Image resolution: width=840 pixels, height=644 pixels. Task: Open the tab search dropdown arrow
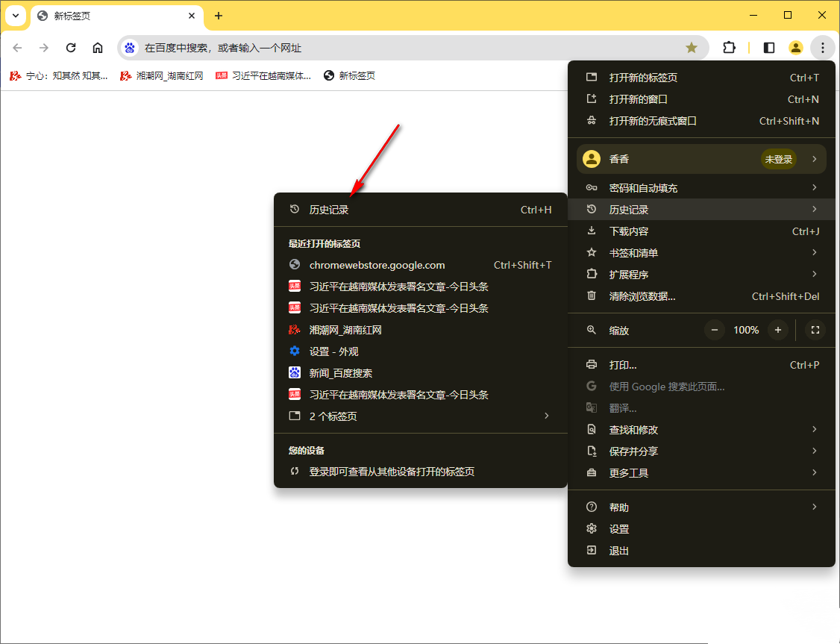click(x=16, y=16)
